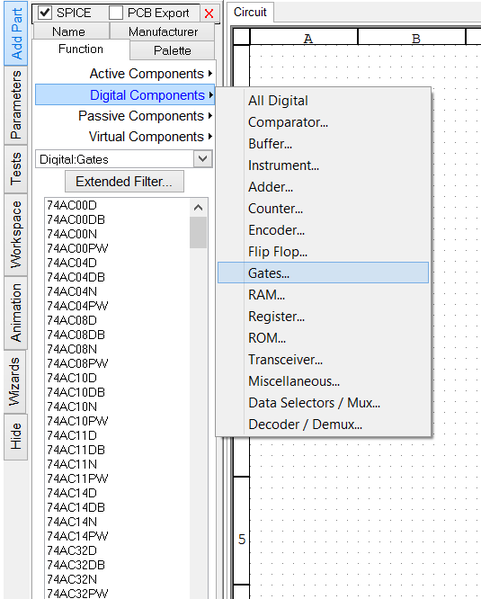Select part 74AC10N in the list
This screenshot has width=481, height=599.
tap(72, 406)
